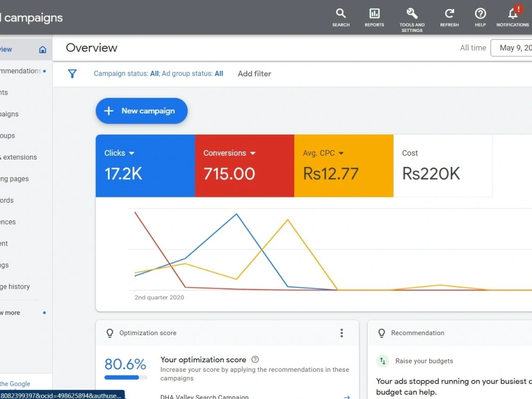The image size is (532, 399).
Task: Click the DHA Valley Search Campaign row
Action: coord(255,396)
